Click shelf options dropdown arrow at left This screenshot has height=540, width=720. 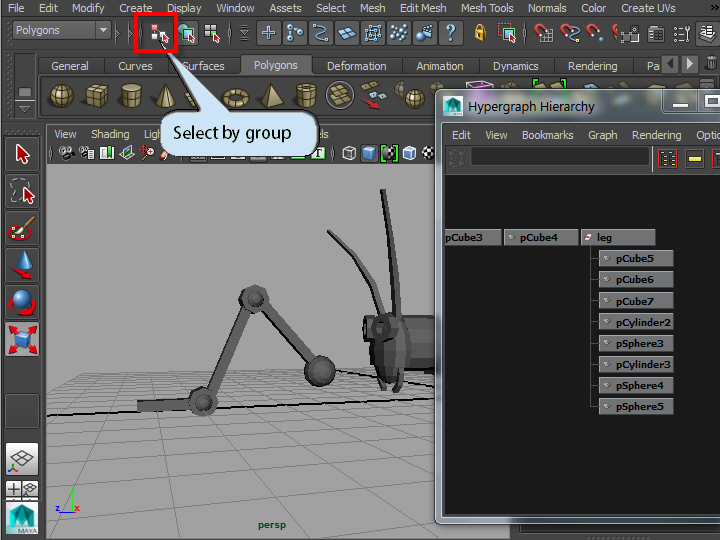[x=24, y=109]
